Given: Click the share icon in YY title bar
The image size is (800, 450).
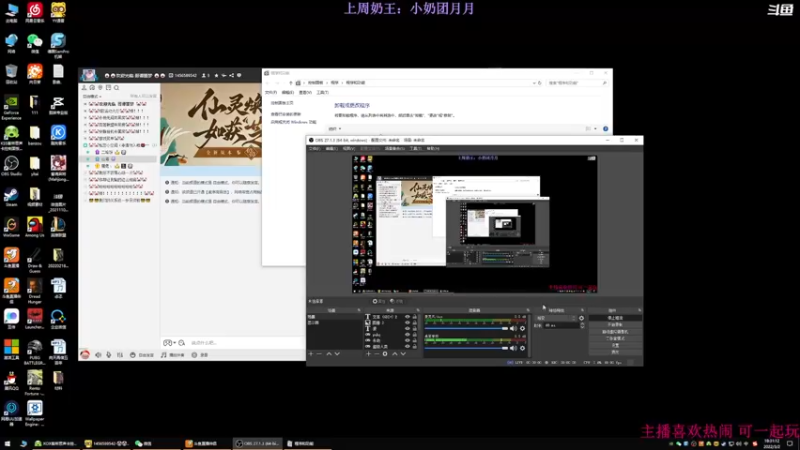Looking at the screenshot, I should (232, 76).
